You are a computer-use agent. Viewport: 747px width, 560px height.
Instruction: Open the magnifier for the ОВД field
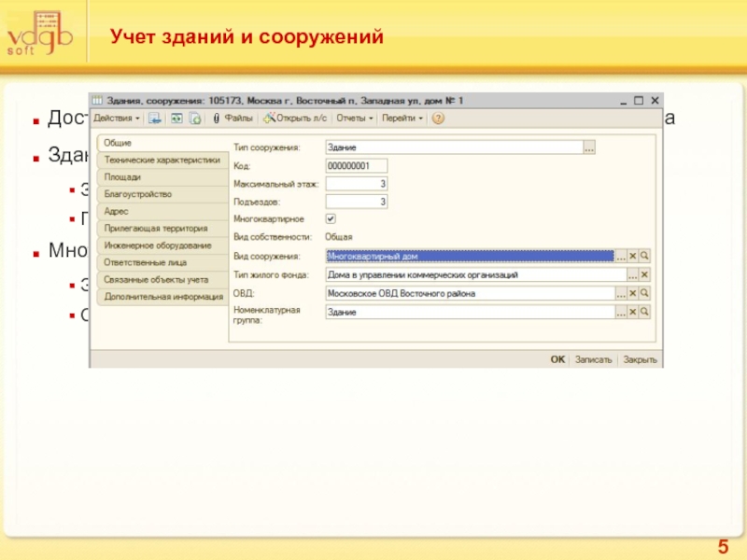(x=644, y=293)
